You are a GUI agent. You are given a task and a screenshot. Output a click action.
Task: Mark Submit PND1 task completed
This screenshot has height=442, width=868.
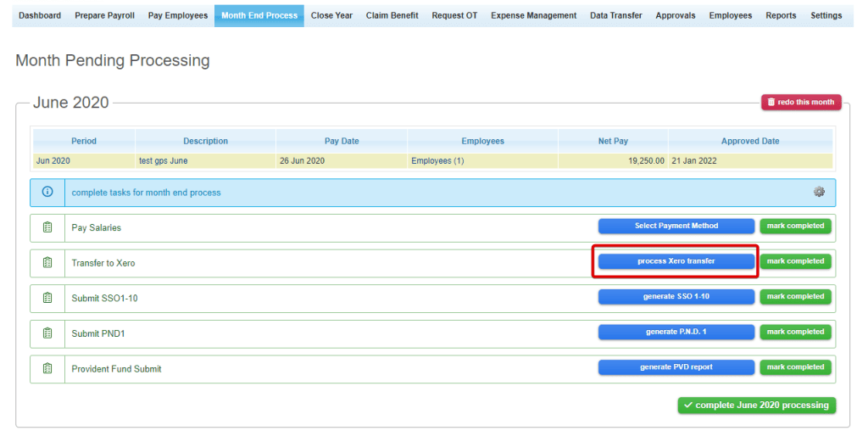coord(795,332)
